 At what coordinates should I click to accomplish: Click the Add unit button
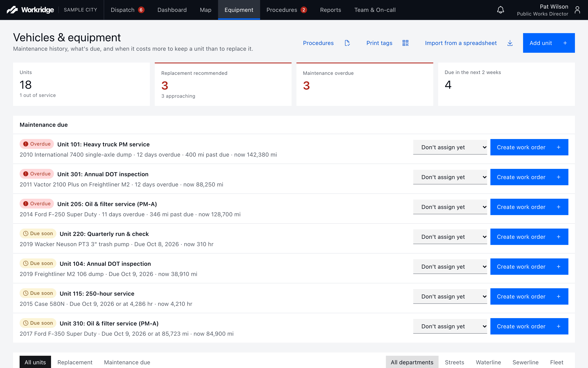coord(549,43)
